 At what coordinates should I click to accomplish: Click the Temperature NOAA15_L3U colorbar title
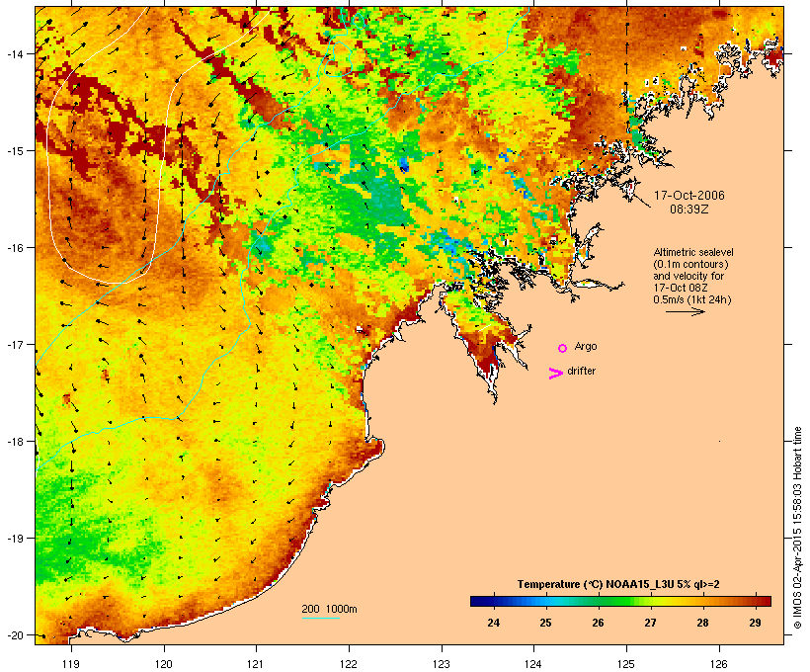[x=618, y=584]
